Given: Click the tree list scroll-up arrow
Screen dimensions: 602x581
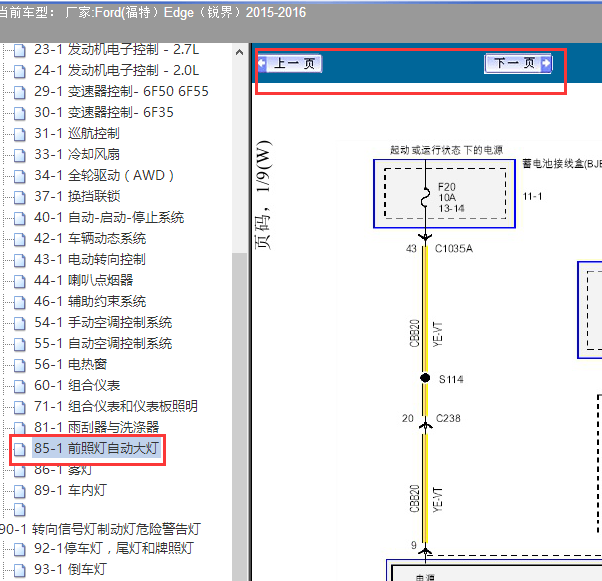Looking at the screenshot, I should tap(239, 52).
